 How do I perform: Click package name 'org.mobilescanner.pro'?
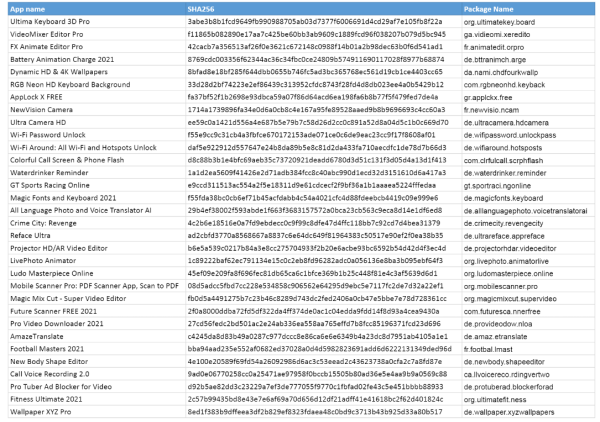[x=501, y=287]
